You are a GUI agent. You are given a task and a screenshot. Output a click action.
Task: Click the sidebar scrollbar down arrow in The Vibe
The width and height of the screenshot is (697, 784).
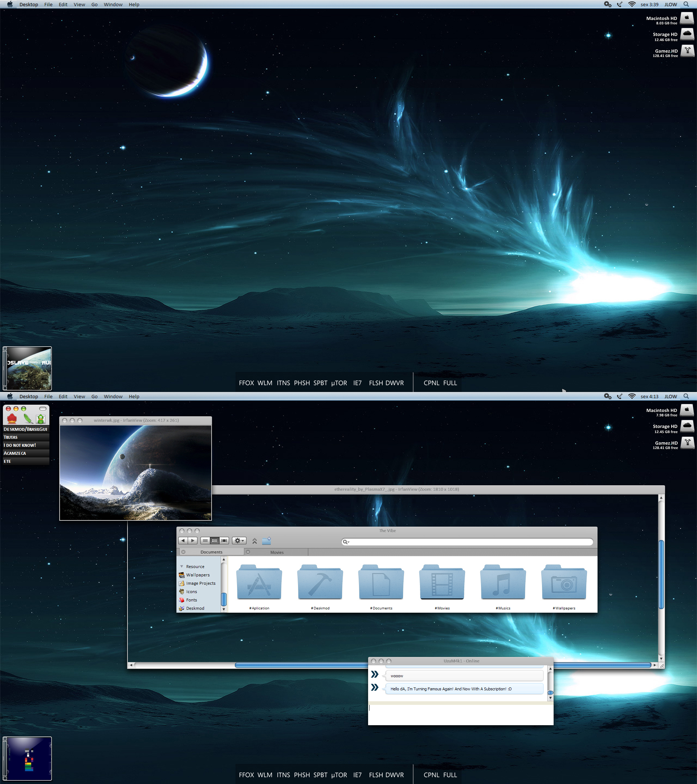click(x=224, y=609)
